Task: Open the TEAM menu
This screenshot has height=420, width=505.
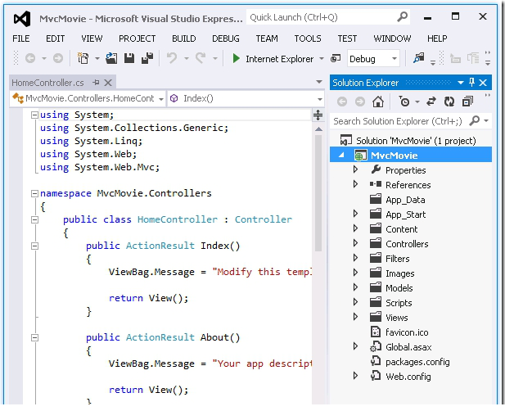Action: coord(267,38)
